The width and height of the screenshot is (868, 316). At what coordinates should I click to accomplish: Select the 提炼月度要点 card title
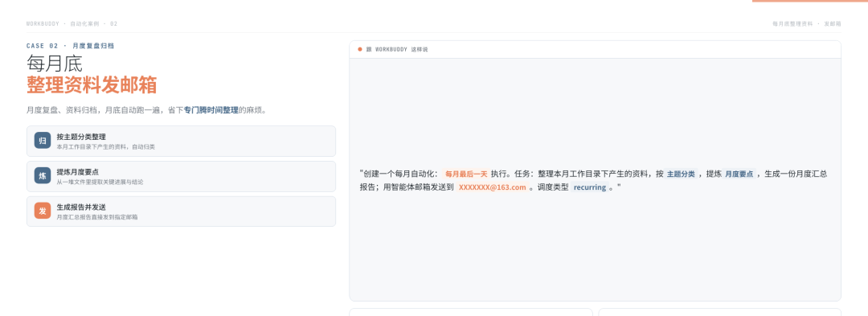(77, 172)
